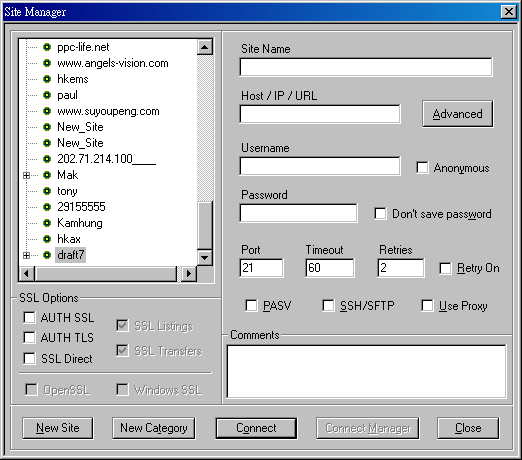The width and height of the screenshot is (522, 460).
Task: Click the site list scroll-down arrow
Action: (205, 258)
